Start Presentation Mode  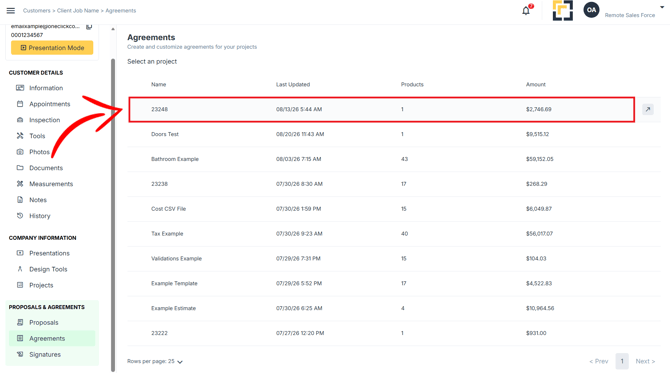[x=52, y=48]
